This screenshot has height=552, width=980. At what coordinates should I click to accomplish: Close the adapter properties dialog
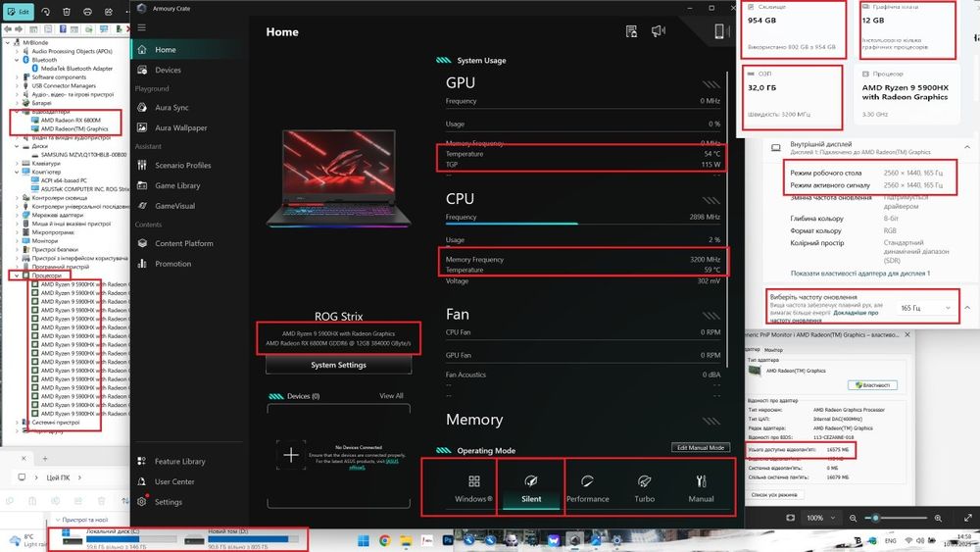pyautogui.click(x=907, y=335)
